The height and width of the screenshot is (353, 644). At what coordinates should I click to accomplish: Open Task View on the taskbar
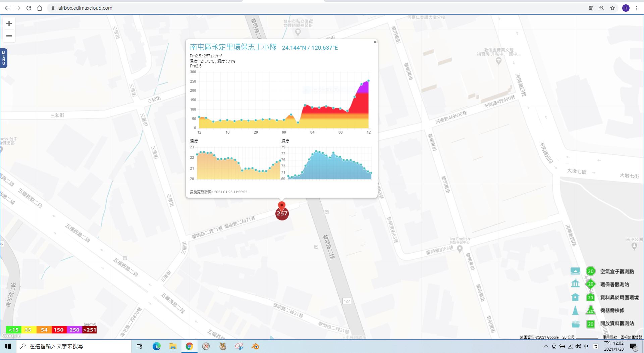click(140, 346)
